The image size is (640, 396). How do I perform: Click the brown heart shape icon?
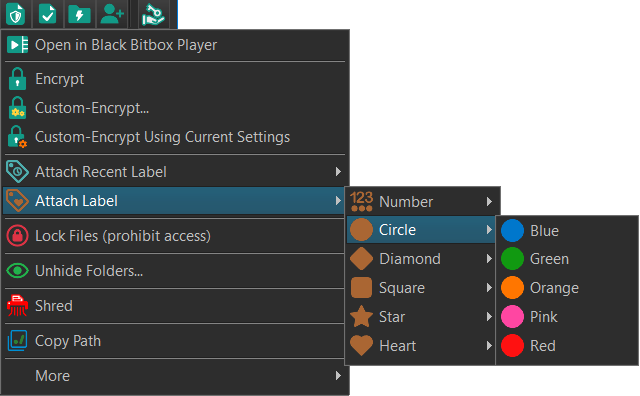pos(361,345)
